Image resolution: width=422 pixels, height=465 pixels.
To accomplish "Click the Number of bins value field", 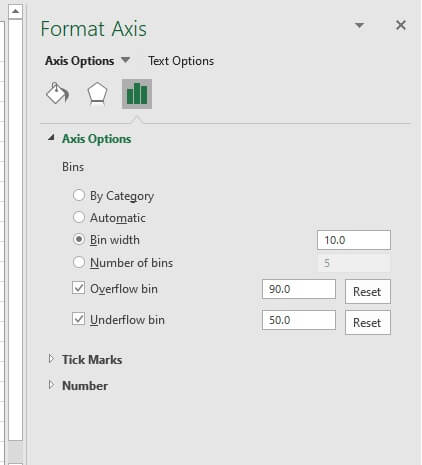I will (354, 263).
